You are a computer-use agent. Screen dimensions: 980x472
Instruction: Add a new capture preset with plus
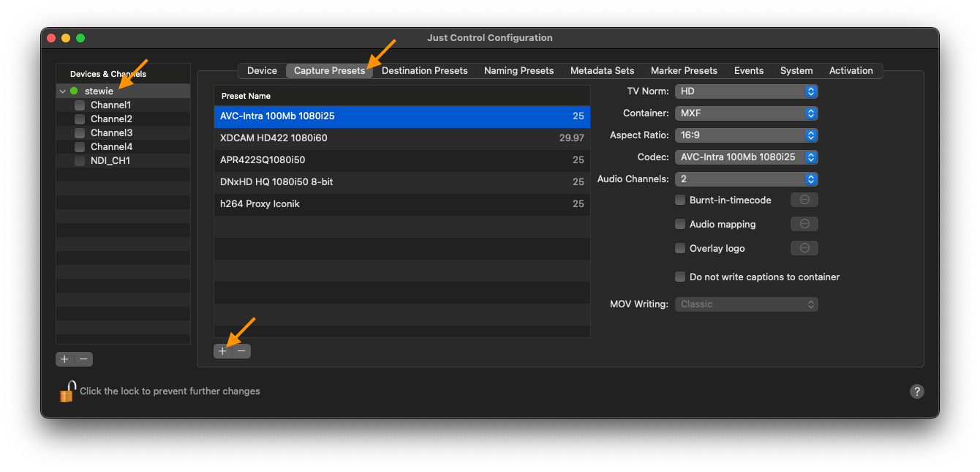coord(222,351)
